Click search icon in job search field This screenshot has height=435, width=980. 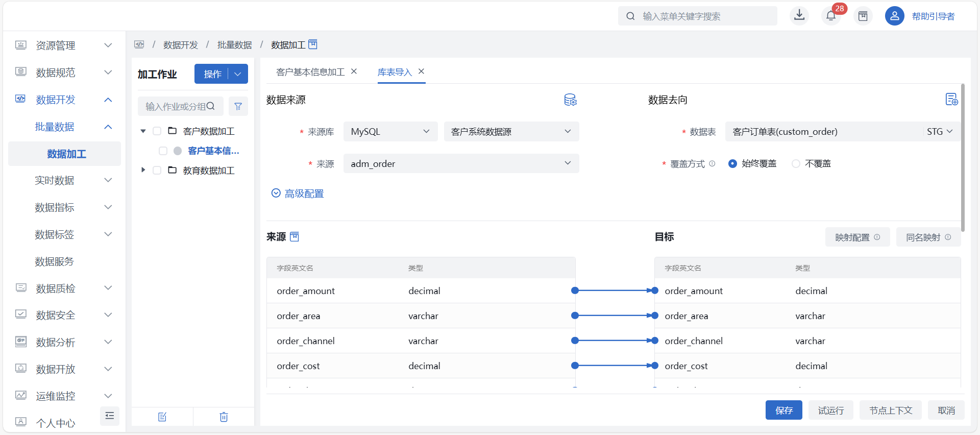coord(210,106)
